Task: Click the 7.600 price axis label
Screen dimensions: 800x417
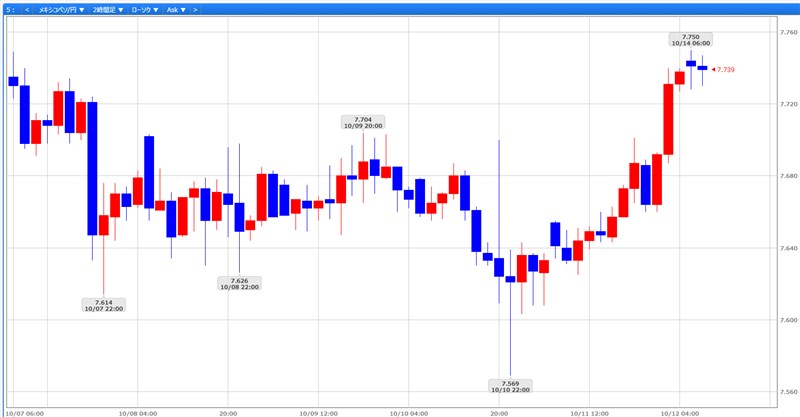Action: [x=788, y=320]
